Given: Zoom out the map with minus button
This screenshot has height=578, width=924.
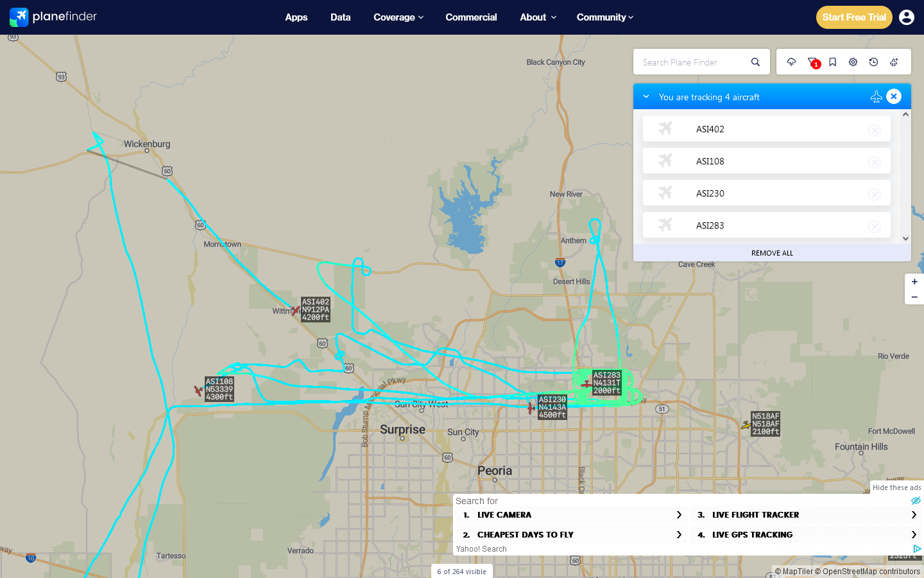Looking at the screenshot, I should [x=914, y=297].
